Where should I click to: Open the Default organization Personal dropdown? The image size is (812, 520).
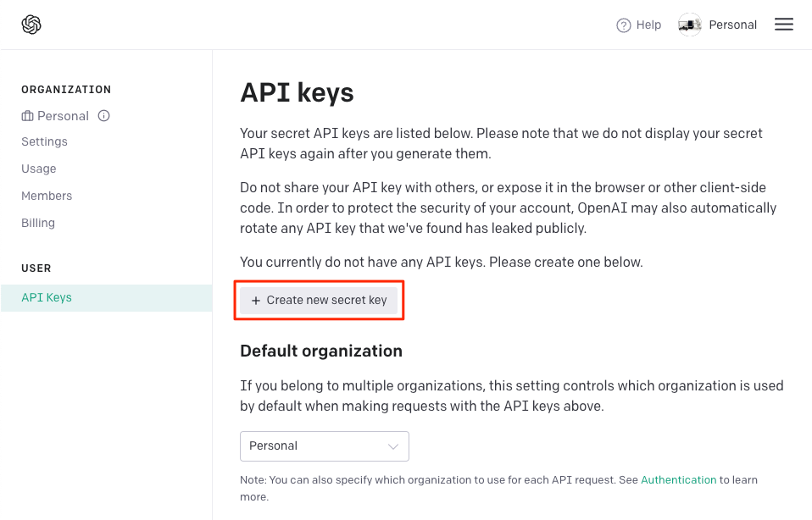pos(324,446)
